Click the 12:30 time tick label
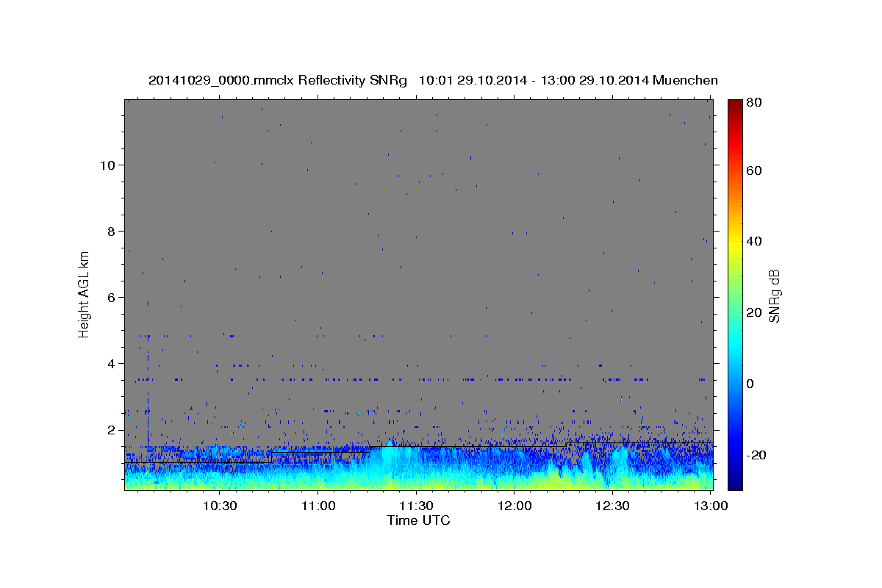 613,506
